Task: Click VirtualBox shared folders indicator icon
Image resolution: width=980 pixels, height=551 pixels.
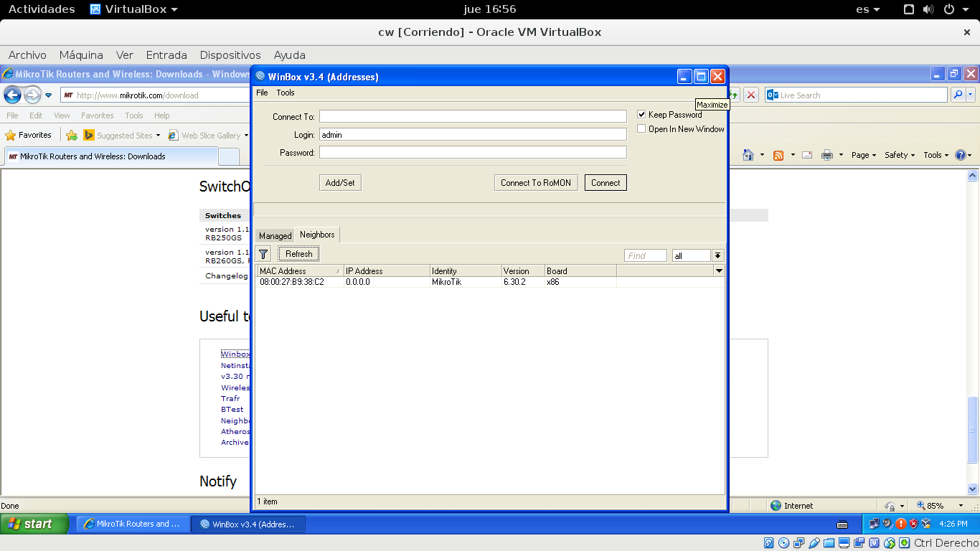Action: (829, 543)
